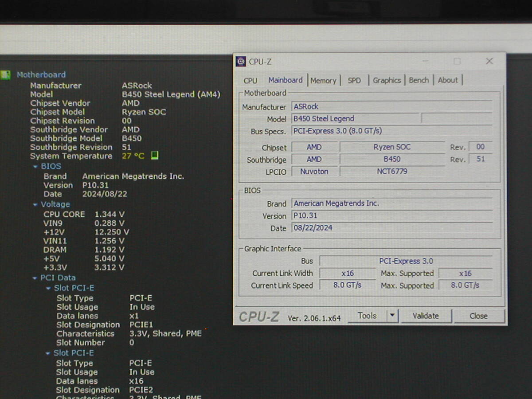Click the NCT6779 field
The image size is (532, 399).
[392, 171]
